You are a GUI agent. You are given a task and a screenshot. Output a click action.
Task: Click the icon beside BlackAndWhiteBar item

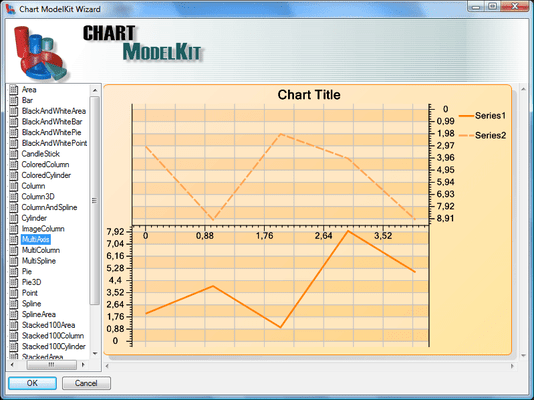tap(14, 122)
